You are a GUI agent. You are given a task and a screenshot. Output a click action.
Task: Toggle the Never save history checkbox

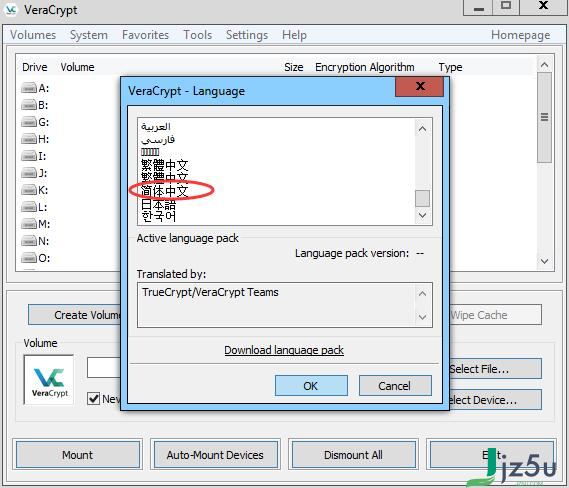click(94, 398)
